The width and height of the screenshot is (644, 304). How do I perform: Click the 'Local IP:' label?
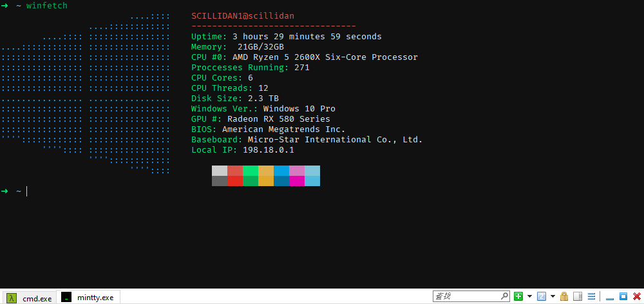[214, 149]
